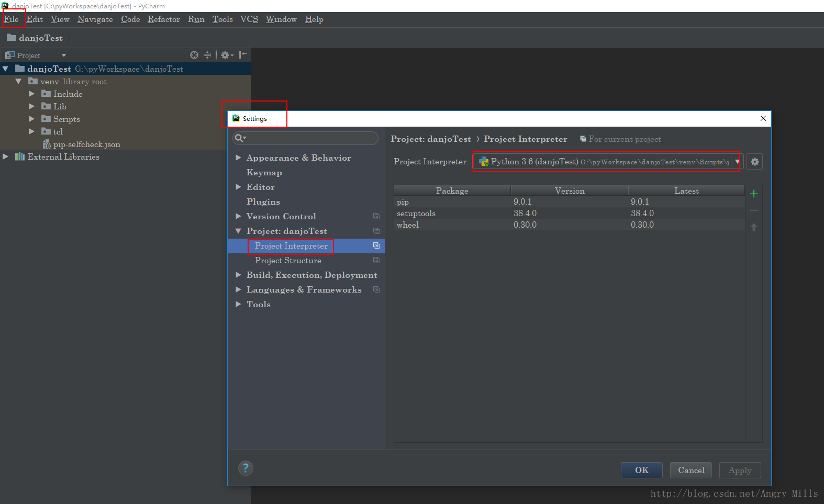Screen dimensions: 824x504
Task: Click the minus icon to uninstall package
Action: (x=754, y=210)
